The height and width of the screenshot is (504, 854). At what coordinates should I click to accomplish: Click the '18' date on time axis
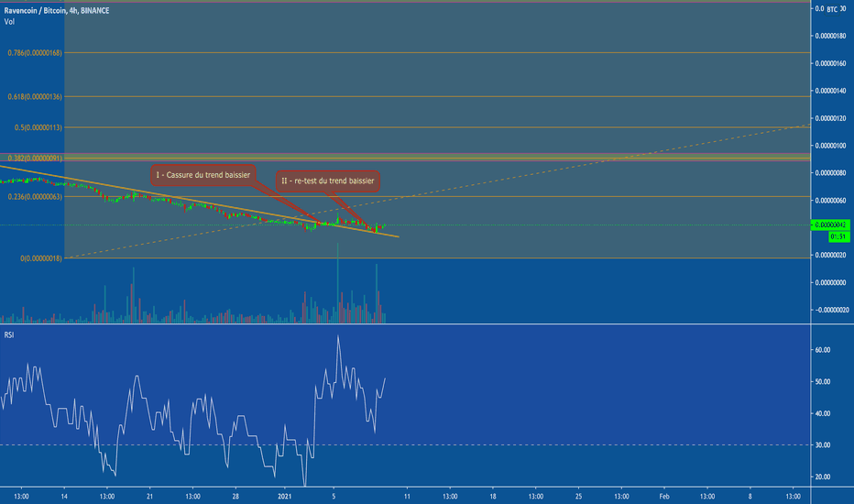coord(492,497)
